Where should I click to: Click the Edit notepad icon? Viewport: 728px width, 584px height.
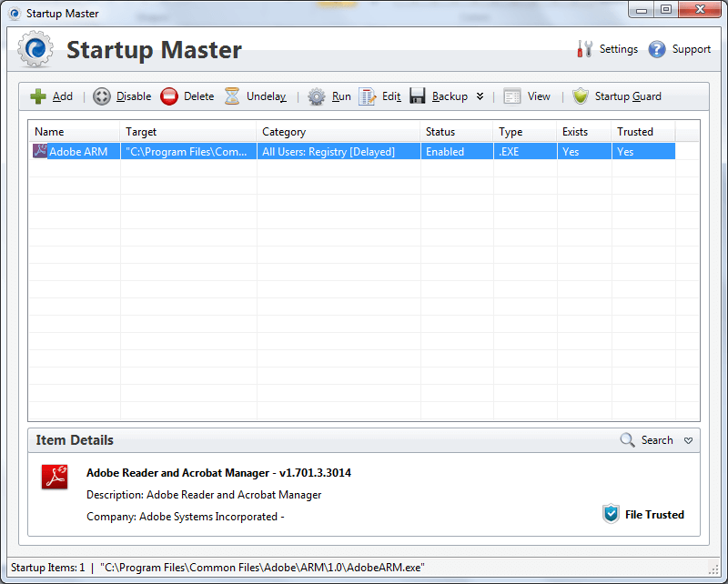367,96
